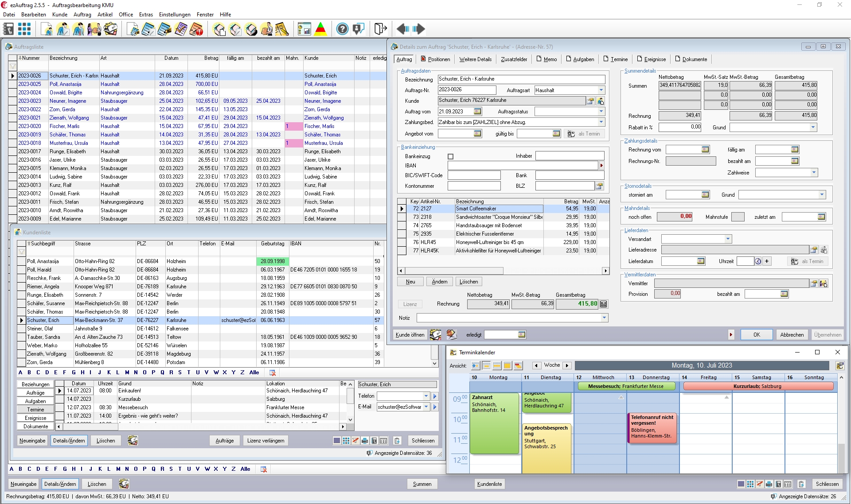851x504 pixels.
Task: Click the blue grid tiles toolbar icon
Action: pyautogui.click(x=24, y=29)
